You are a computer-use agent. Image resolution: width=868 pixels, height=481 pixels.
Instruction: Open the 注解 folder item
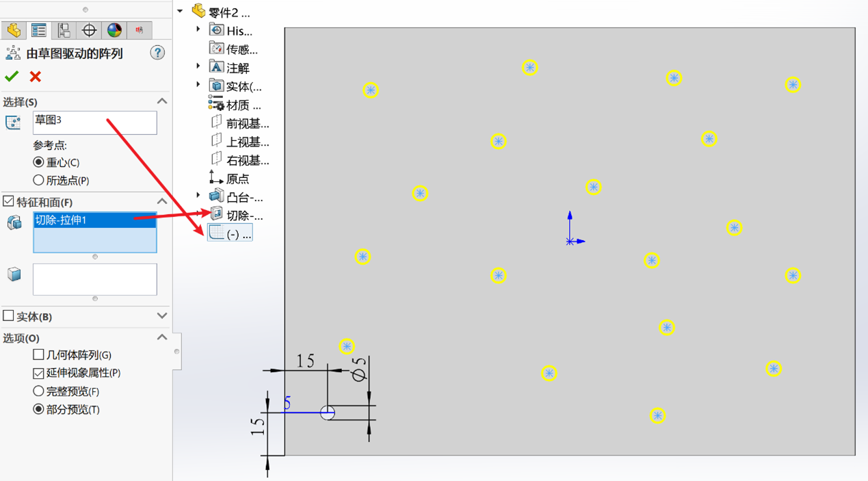237,67
